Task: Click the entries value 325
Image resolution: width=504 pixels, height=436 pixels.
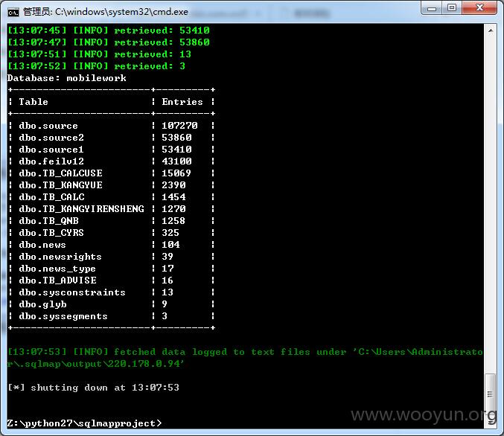Action: tap(170, 233)
